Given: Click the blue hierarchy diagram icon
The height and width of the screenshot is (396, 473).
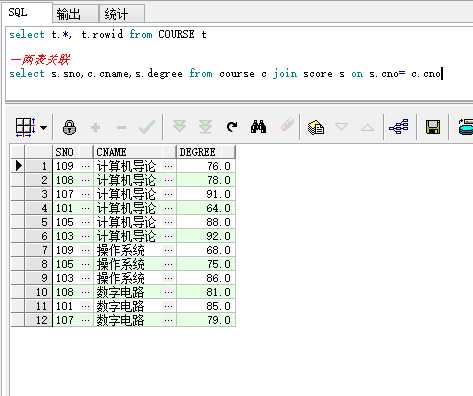Looking at the screenshot, I should (x=399, y=127).
